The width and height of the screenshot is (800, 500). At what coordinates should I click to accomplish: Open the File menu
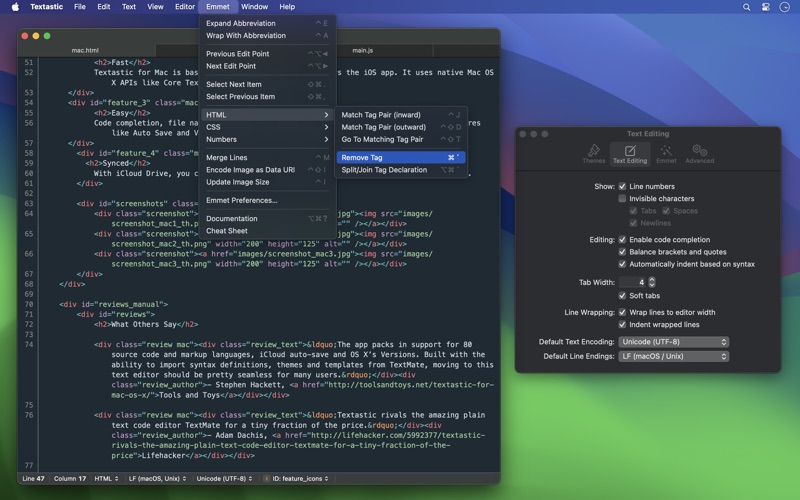coord(80,7)
